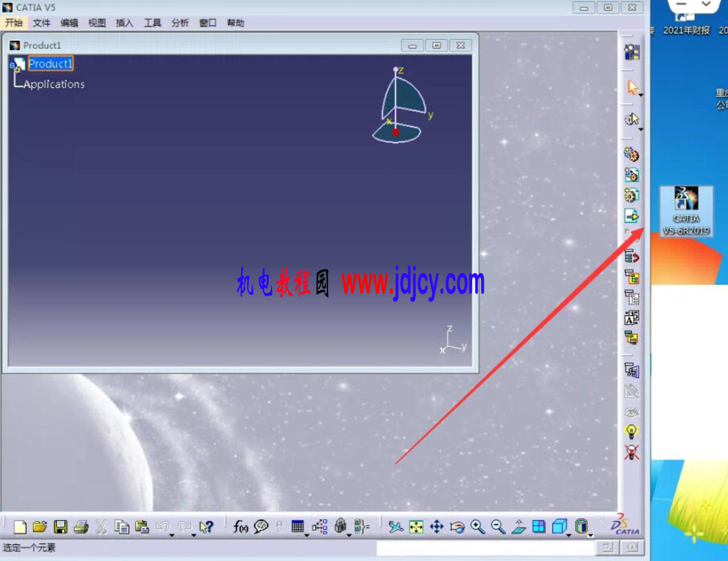Expand the padlock icon dropdown arrow
The height and width of the screenshot is (561, 728).
coord(349,535)
